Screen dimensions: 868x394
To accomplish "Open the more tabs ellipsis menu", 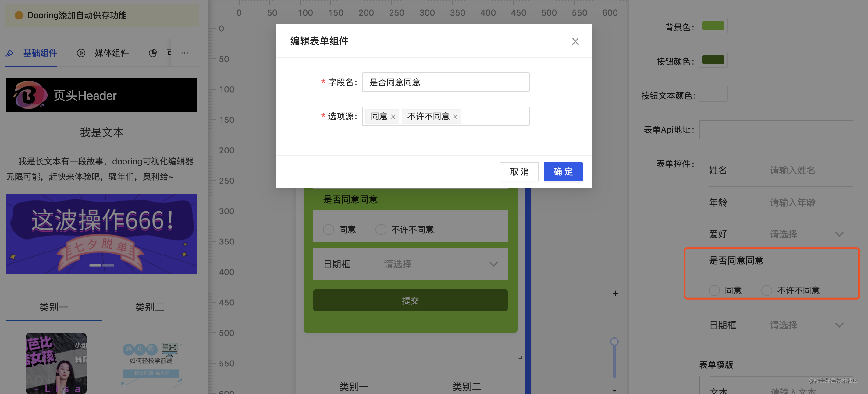I will pyautogui.click(x=185, y=53).
